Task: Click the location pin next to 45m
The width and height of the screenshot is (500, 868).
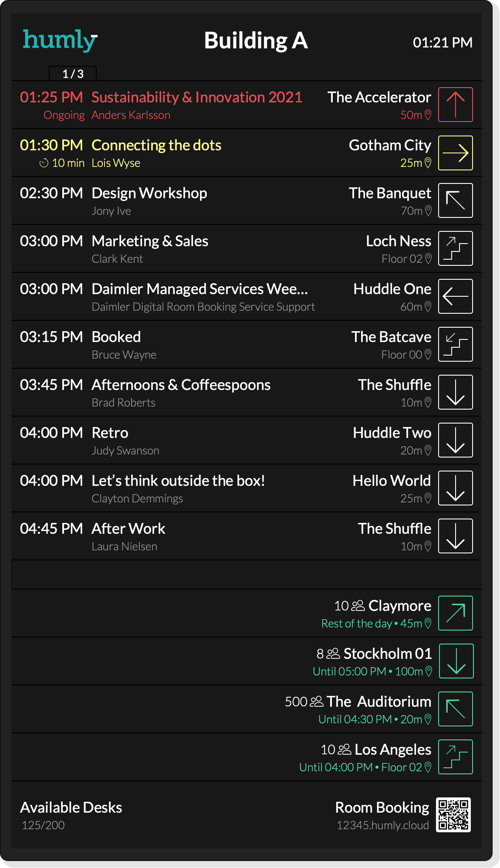Action: pos(428,624)
